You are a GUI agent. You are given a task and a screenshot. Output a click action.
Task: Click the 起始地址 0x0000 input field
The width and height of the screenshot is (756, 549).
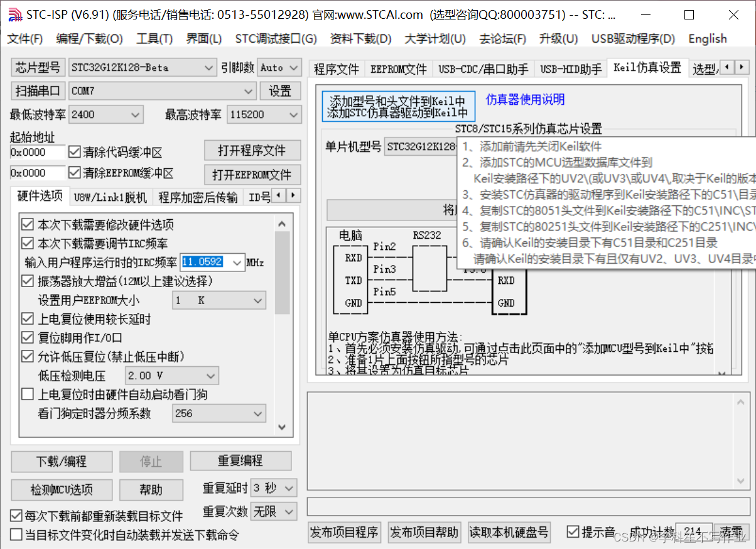click(38, 151)
